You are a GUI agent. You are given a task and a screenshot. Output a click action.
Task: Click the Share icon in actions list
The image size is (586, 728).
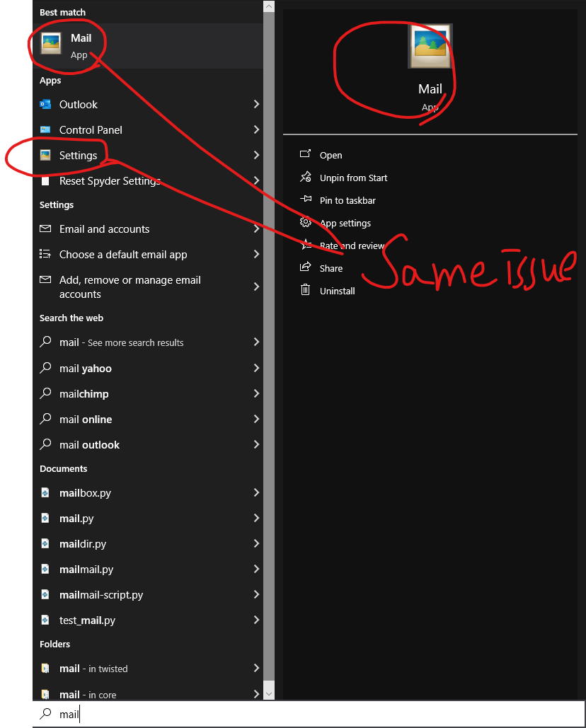305,267
